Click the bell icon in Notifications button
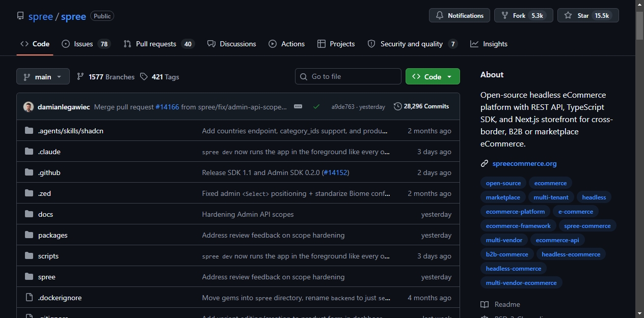644x318 pixels. click(x=440, y=16)
